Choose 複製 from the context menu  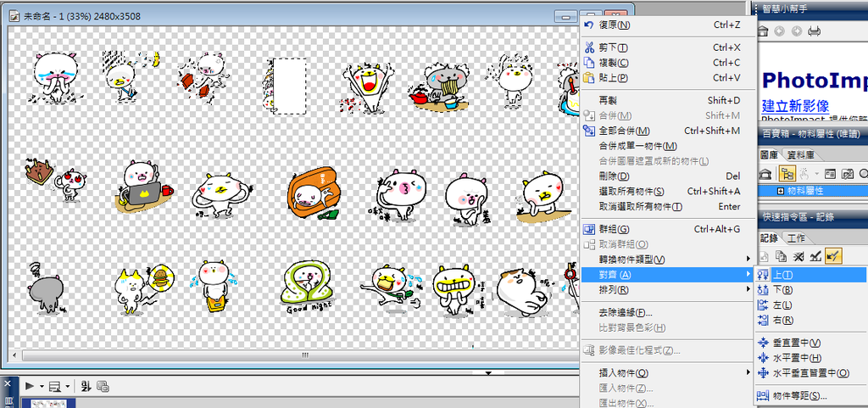[x=668, y=63]
